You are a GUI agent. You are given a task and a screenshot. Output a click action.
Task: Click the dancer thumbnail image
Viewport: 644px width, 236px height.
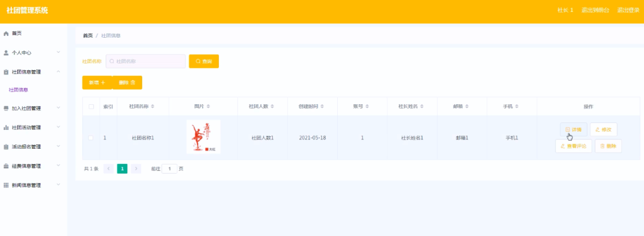coord(203,137)
